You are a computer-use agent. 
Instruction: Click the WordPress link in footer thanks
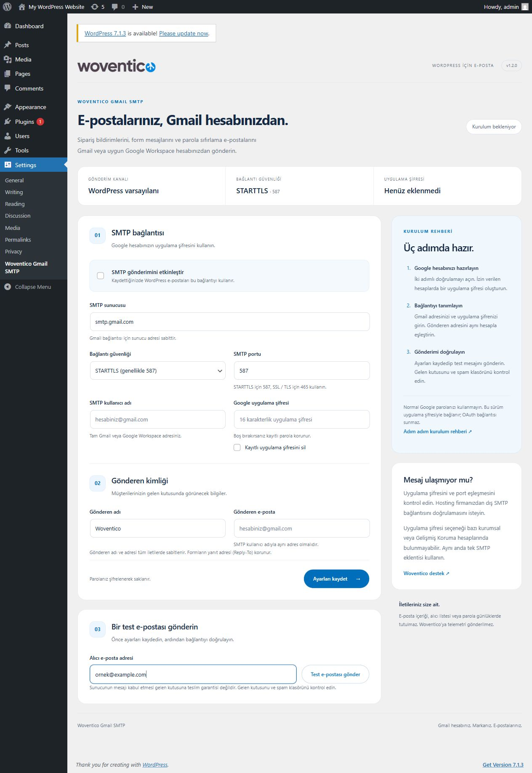pos(155,765)
